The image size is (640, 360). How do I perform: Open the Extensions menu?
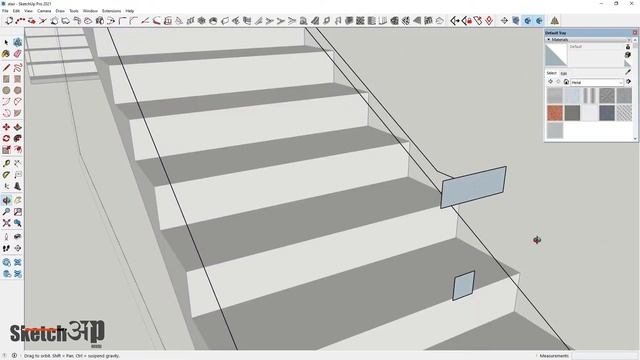coord(111,11)
